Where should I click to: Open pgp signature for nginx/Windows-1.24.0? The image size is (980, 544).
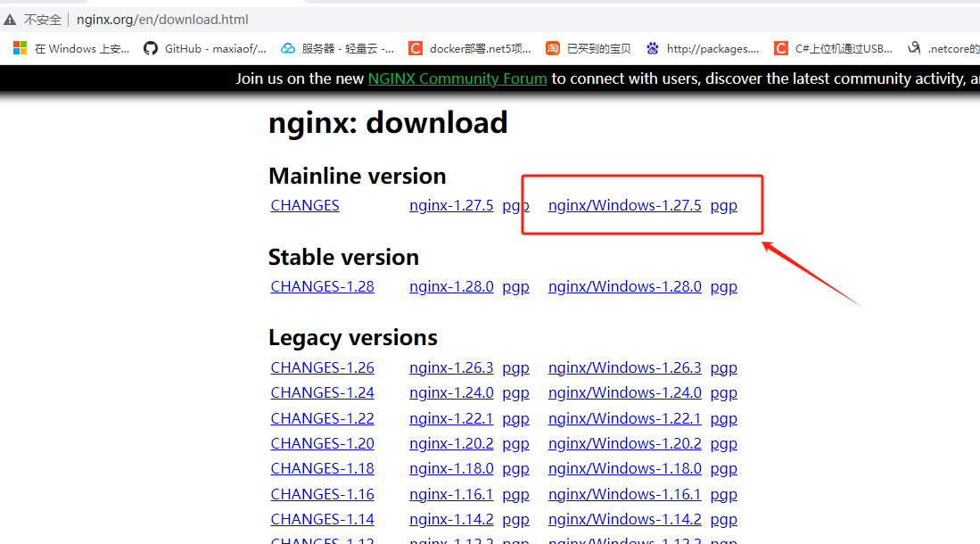[x=724, y=394]
